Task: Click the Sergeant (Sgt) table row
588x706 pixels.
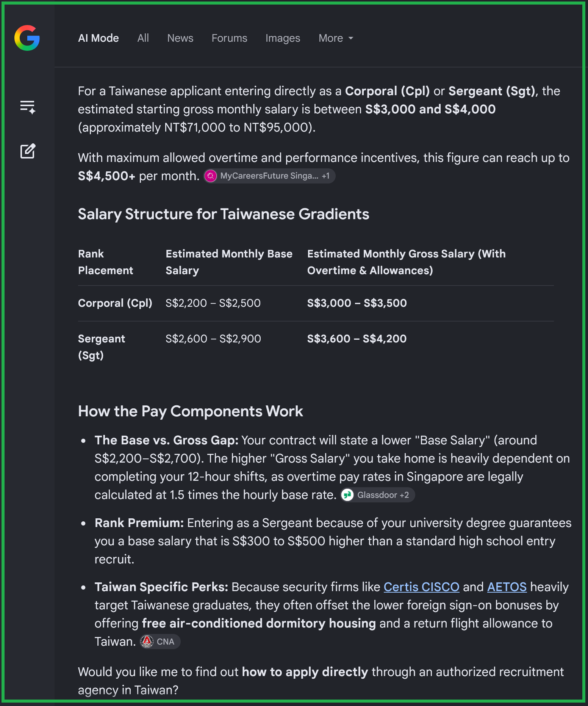Action: click(316, 347)
